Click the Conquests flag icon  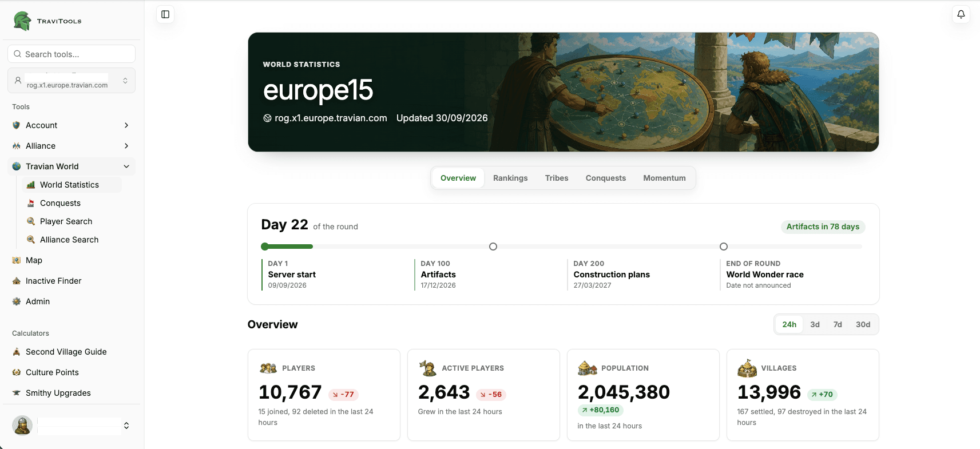tap(31, 203)
